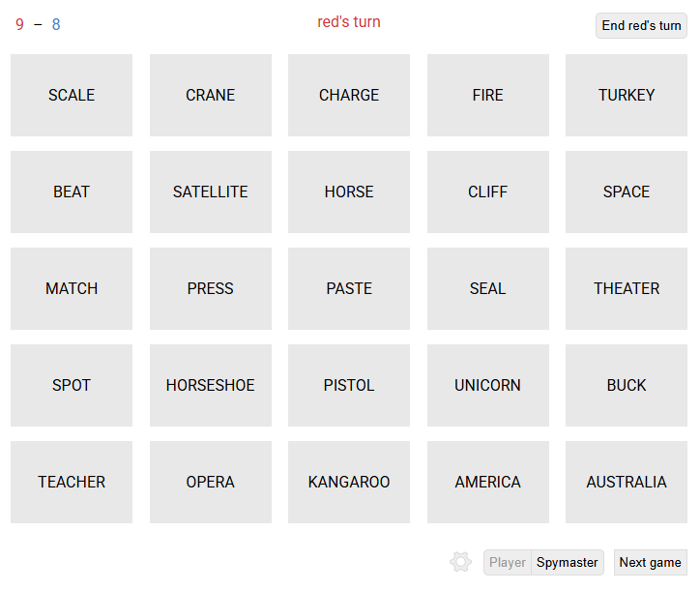Click the blue score number 8
Screen dimensions: 700x590
(x=56, y=24)
